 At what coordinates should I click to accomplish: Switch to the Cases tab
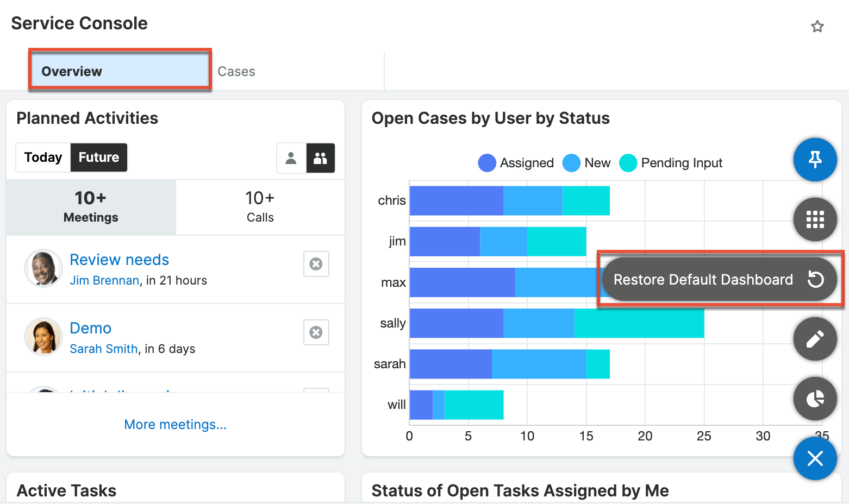coord(236,72)
